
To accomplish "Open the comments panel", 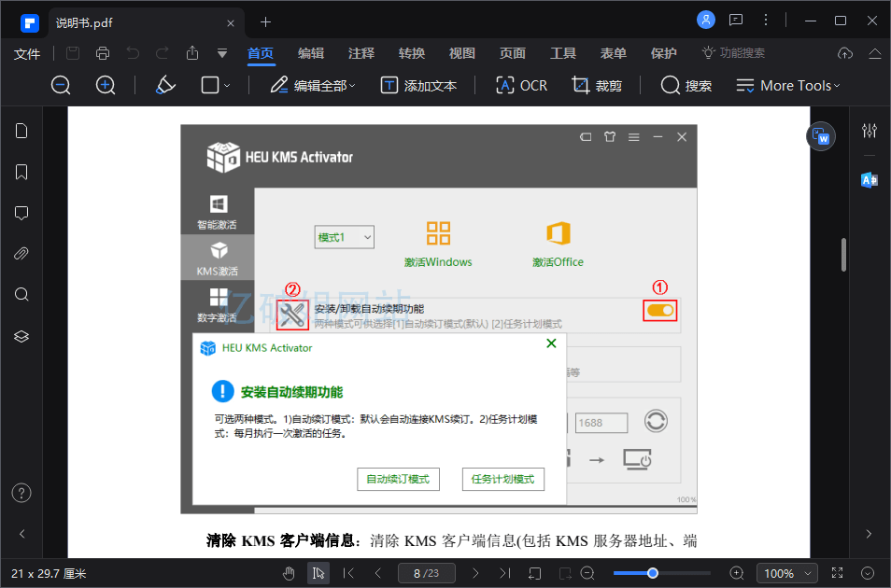I will click(x=21, y=213).
